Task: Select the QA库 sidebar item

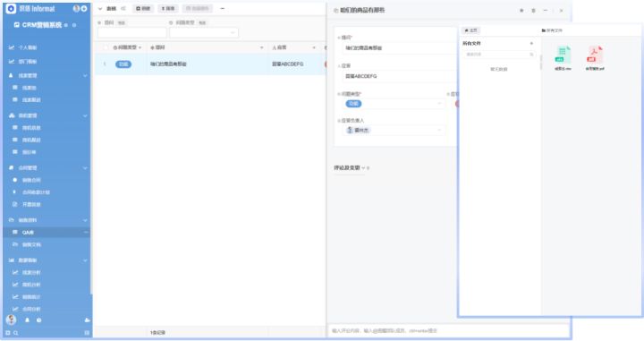Action: pyautogui.click(x=47, y=233)
